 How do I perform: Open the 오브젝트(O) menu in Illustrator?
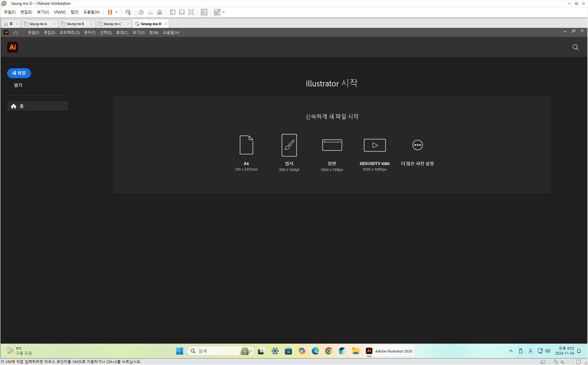point(69,32)
